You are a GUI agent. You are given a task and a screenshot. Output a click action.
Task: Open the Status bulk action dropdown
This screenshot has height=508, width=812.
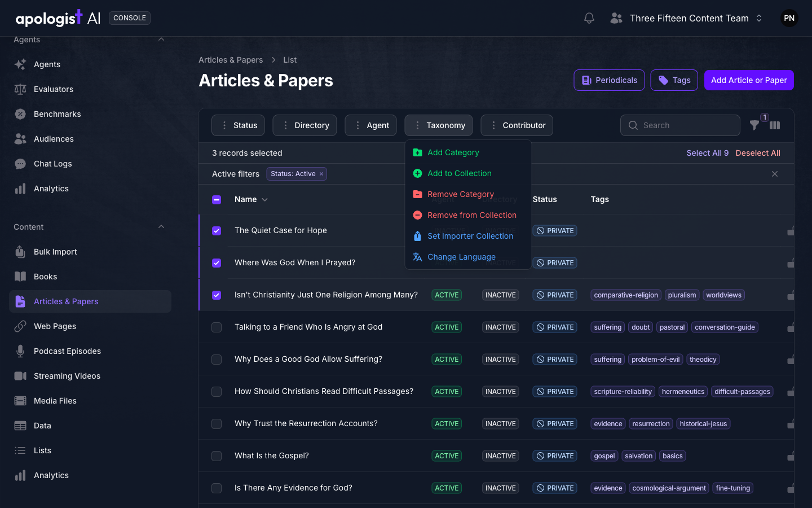[238, 125]
